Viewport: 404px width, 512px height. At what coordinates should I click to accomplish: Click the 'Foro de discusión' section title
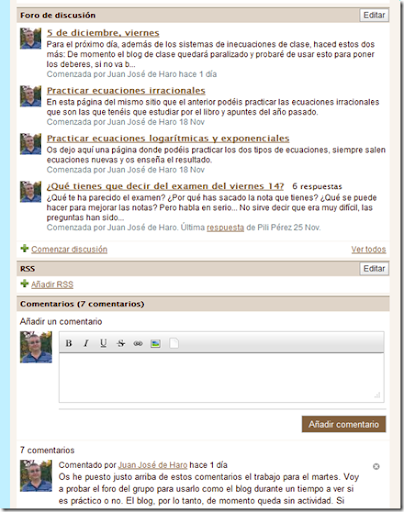click(x=58, y=15)
